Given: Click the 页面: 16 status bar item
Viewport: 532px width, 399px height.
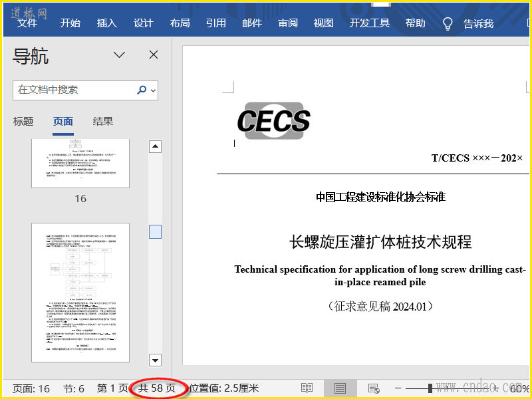Looking at the screenshot, I should [x=31, y=388].
